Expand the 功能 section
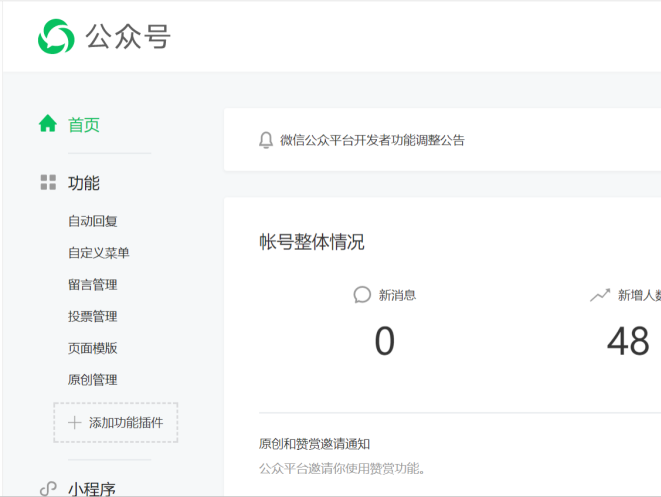Screen dimensions: 661x497 (x=84, y=183)
